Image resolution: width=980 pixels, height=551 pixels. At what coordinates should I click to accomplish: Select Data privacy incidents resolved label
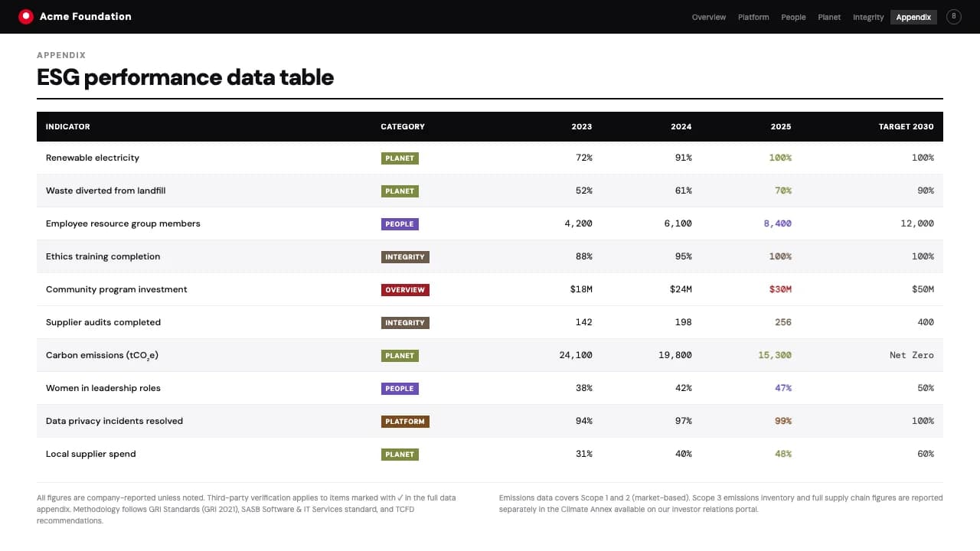point(115,421)
